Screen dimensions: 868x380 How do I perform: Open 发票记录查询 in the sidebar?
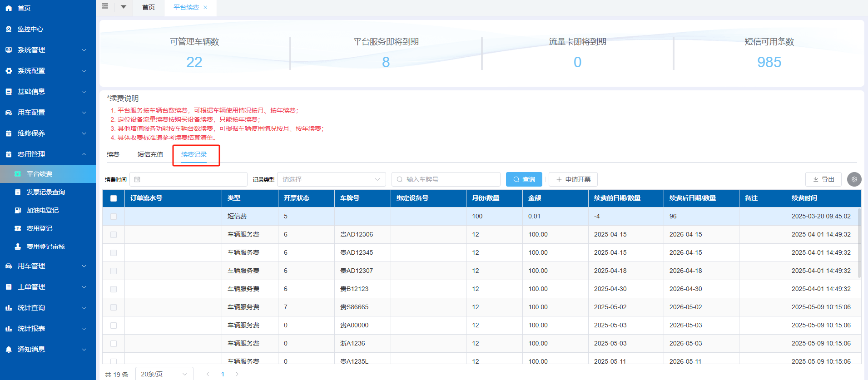[x=45, y=192]
